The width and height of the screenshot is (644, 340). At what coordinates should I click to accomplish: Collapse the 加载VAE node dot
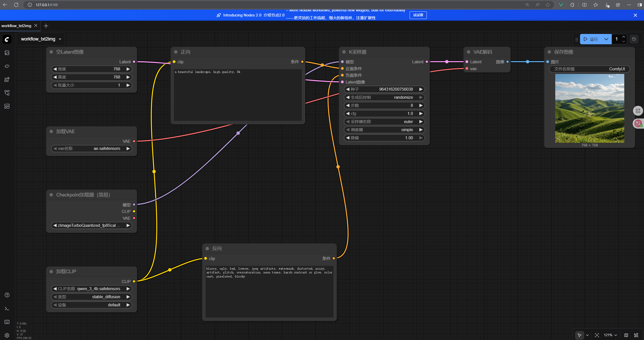click(x=51, y=131)
